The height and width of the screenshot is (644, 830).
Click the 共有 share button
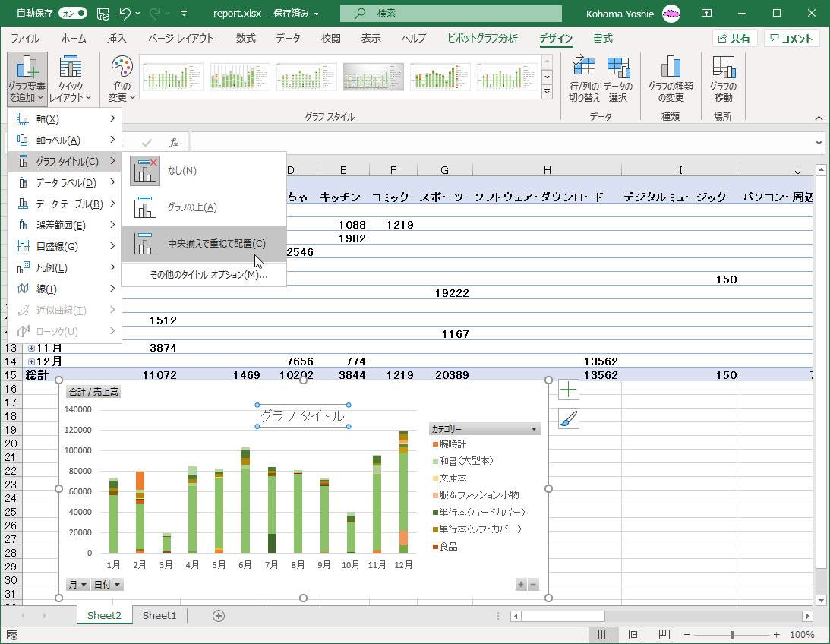(734, 39)
